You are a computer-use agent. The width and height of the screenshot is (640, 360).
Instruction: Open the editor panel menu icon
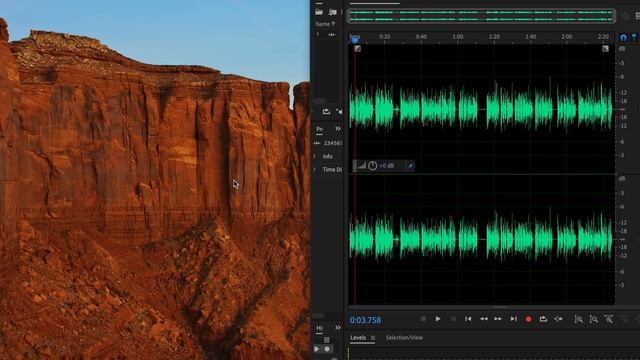[638, 16]
